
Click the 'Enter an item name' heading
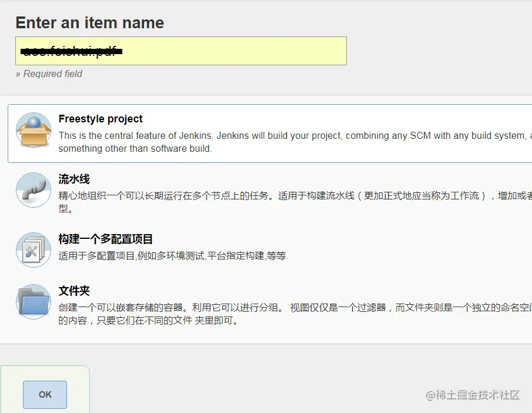pyautogui.click(x=90, y=23)
